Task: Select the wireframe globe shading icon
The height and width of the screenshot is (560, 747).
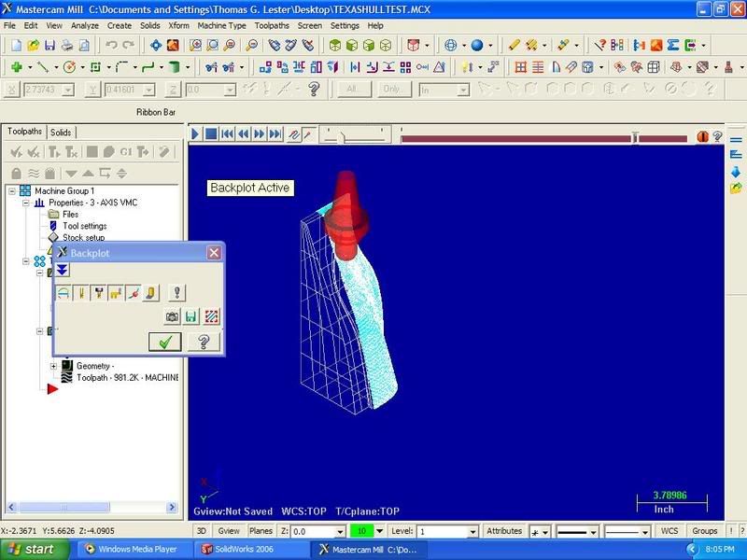Action: pos(451,45)
